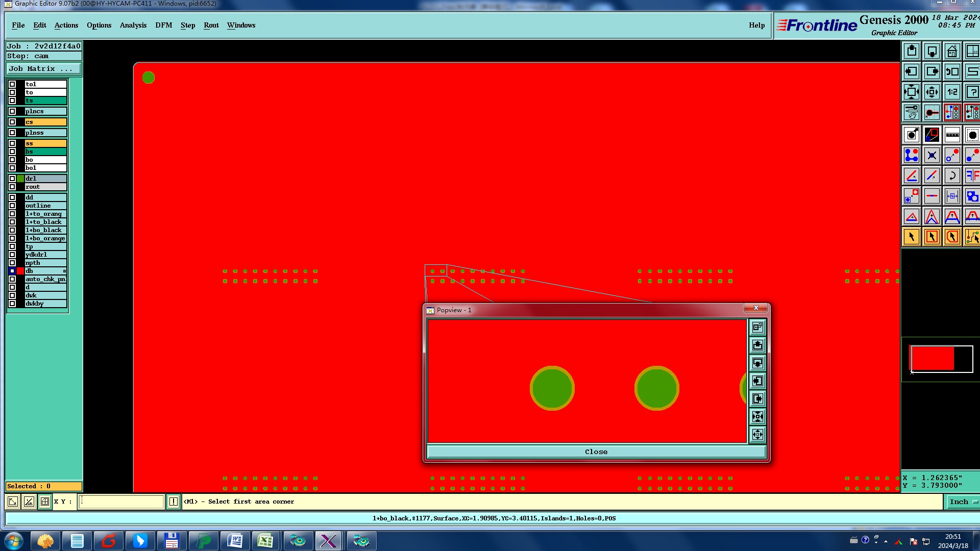The height and width of the screenshot is (551, 980).
Task: Click the delete feature X tool
Action: click(x=932, y=156)
